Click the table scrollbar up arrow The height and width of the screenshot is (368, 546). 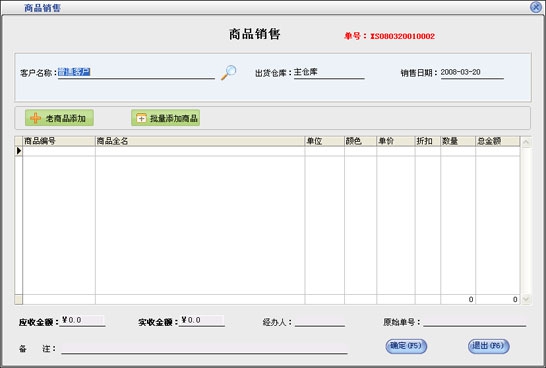point(526,142)
